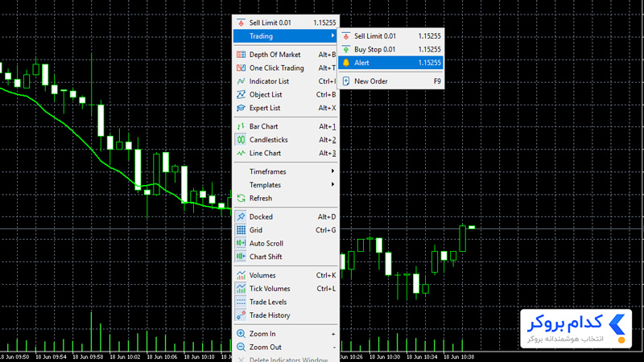
Task: Toggle Volumes display
Action: tap(286, 275)
